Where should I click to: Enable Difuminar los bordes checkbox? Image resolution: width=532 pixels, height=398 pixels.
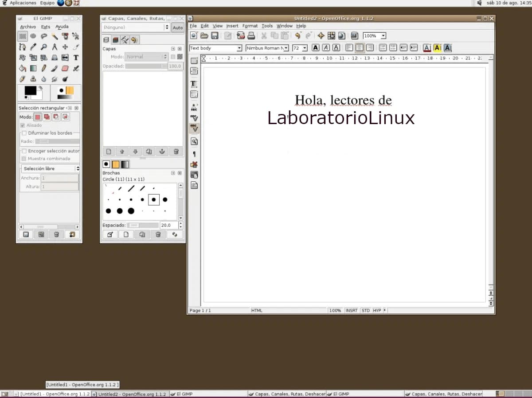pos(24,133)
